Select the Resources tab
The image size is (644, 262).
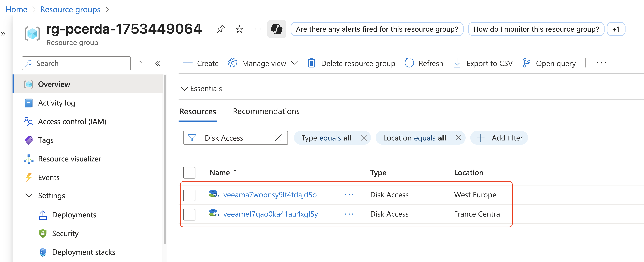pyautogui.click(x=197, y=111)
